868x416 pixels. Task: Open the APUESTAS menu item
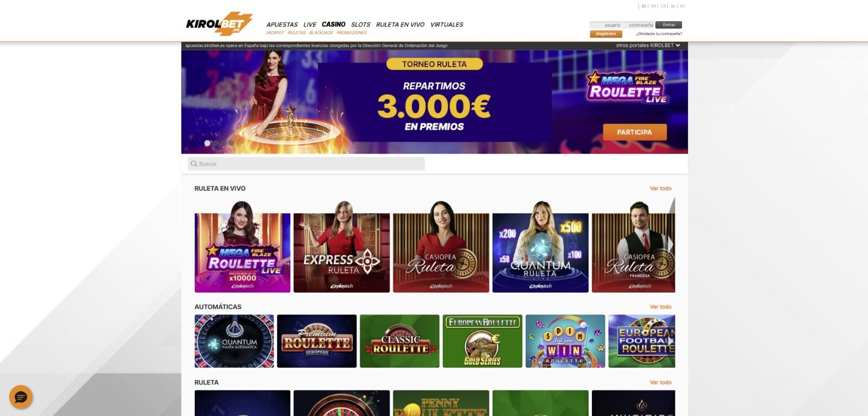point(282,24)
